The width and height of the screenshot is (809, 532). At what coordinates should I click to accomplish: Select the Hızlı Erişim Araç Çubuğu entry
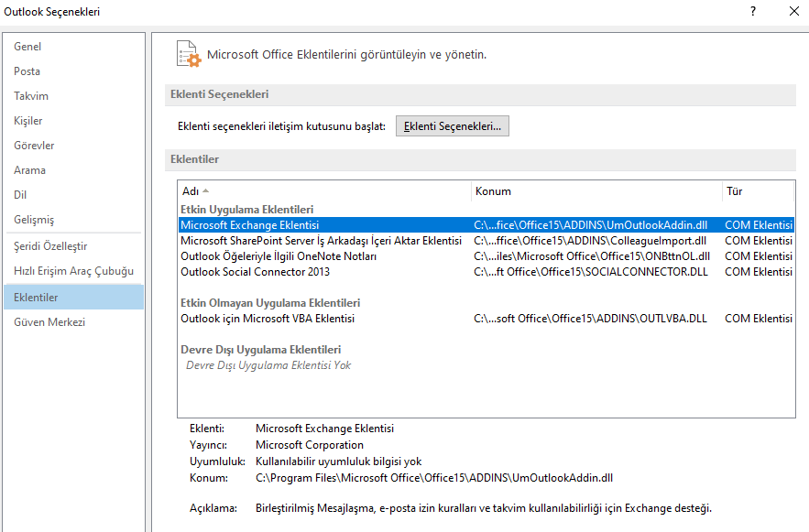pyautogui.click(x=70, y=270)
